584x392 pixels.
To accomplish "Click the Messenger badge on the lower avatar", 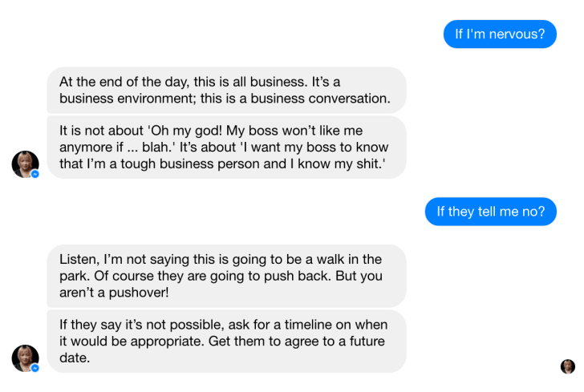I will coord(35,368).
